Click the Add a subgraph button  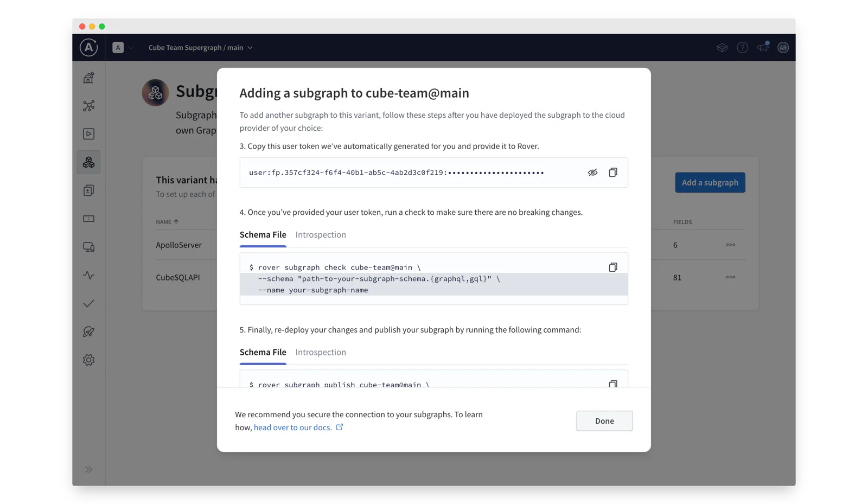click(710, 183)
